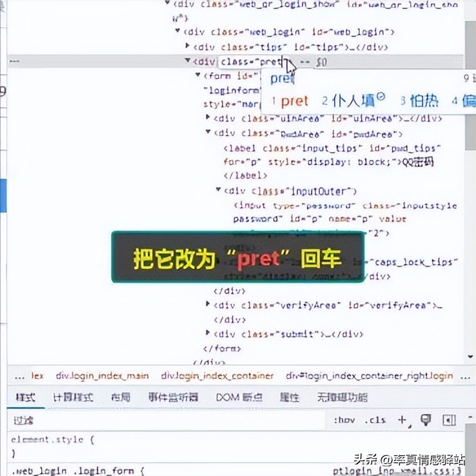Show earlier breadcrumbs with left ellipsis
This screenshot has width=476, height=476.
(19, 377)
